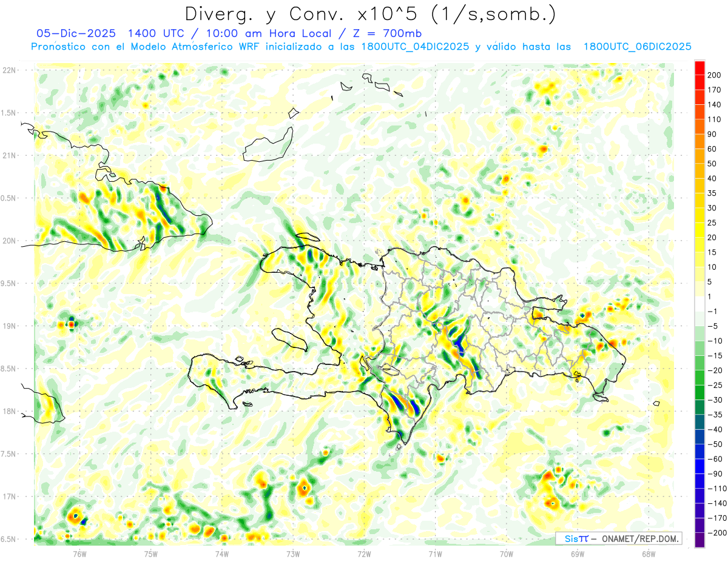Click the '21N' latitude axis label
The width and height of the screenshot is (728, 562).
(x=9, y=156)
